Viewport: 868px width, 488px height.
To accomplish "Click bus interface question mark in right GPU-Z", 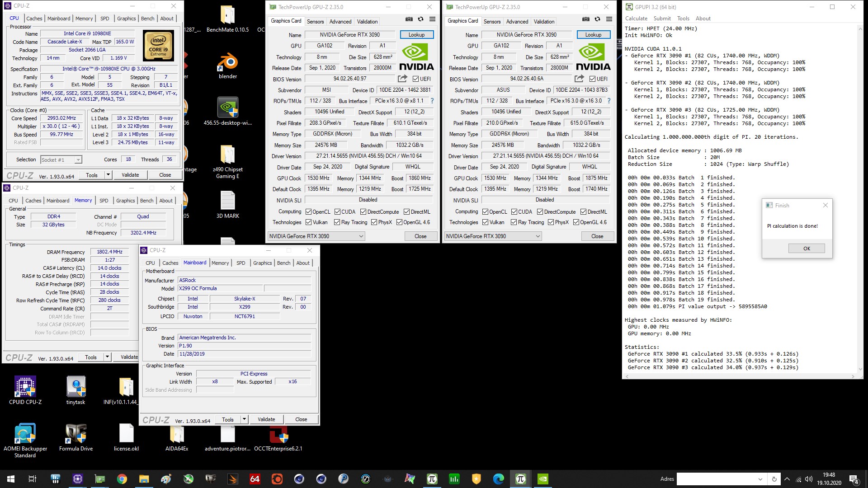I will [x=609, y=101].
